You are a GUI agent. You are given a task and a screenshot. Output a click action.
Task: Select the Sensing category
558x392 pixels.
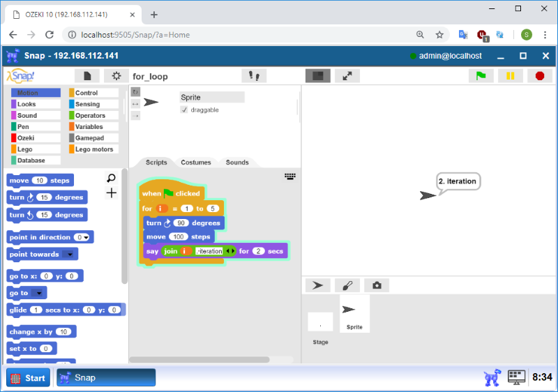[x=93, y=104]
